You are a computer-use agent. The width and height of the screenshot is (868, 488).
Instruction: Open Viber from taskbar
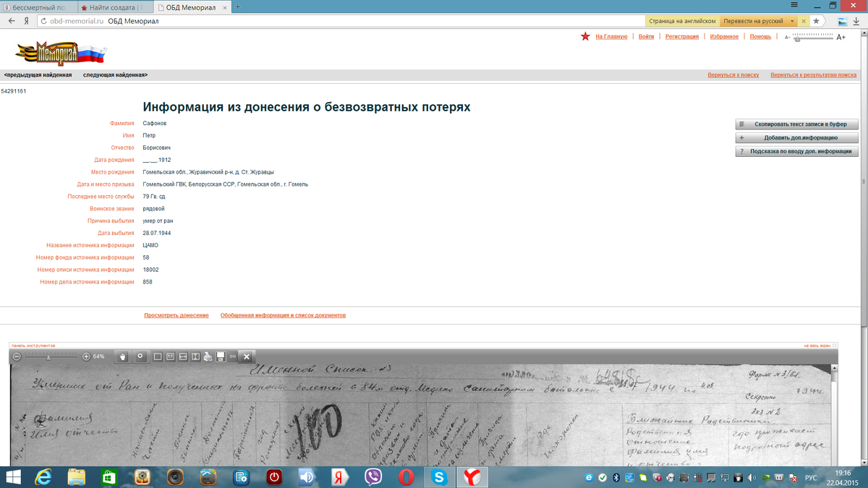point(373,477)
